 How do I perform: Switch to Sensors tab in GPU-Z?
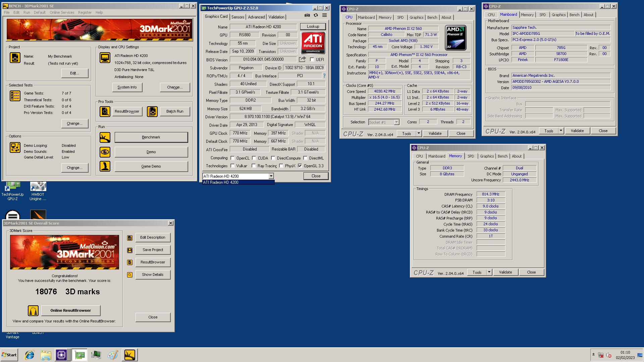[x=238, y=17]
